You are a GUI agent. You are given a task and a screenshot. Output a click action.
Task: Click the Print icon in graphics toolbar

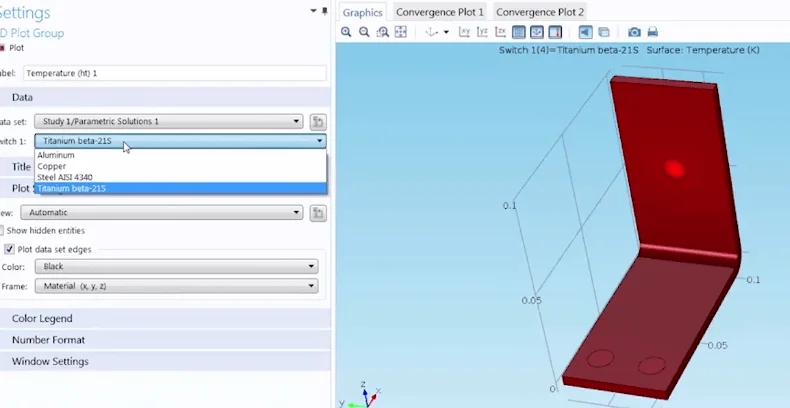(652, 33)
